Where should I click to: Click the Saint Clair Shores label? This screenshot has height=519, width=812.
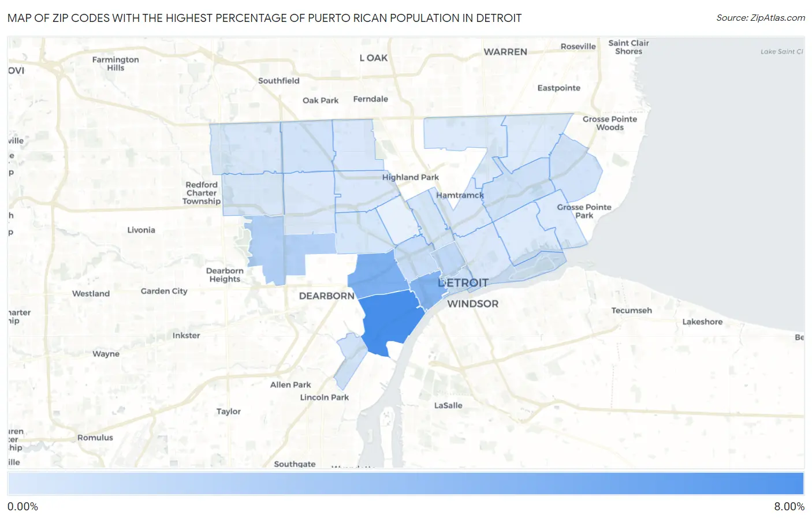[628, 47]
